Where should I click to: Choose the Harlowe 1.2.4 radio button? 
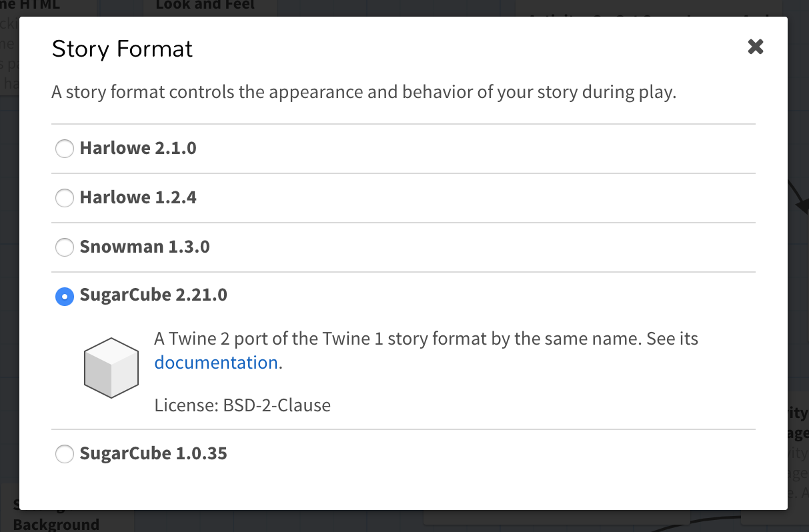[65, 197]
